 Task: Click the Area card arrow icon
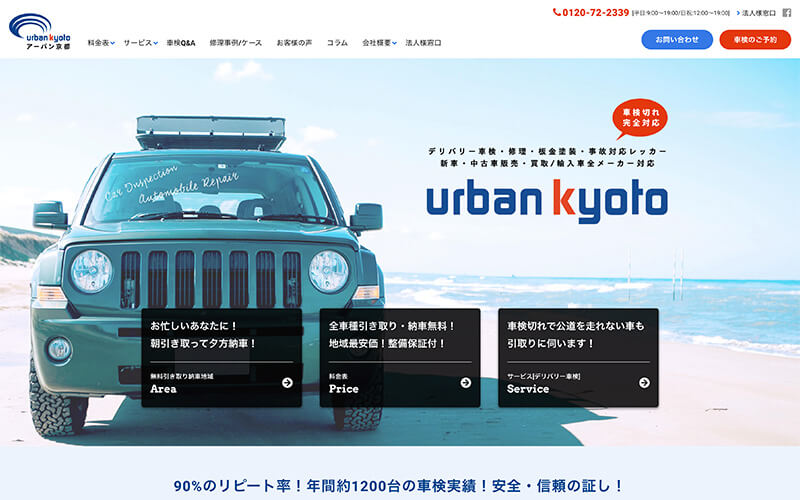tap(287, 383)
